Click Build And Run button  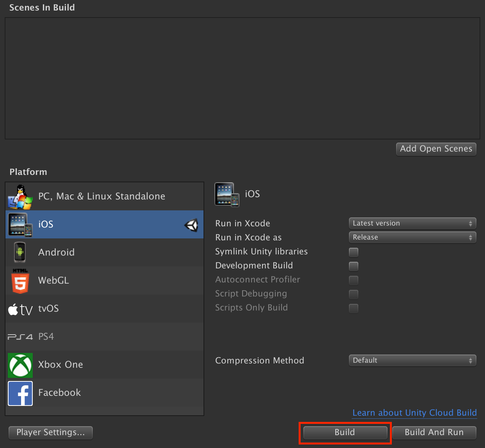coord(434,432)
